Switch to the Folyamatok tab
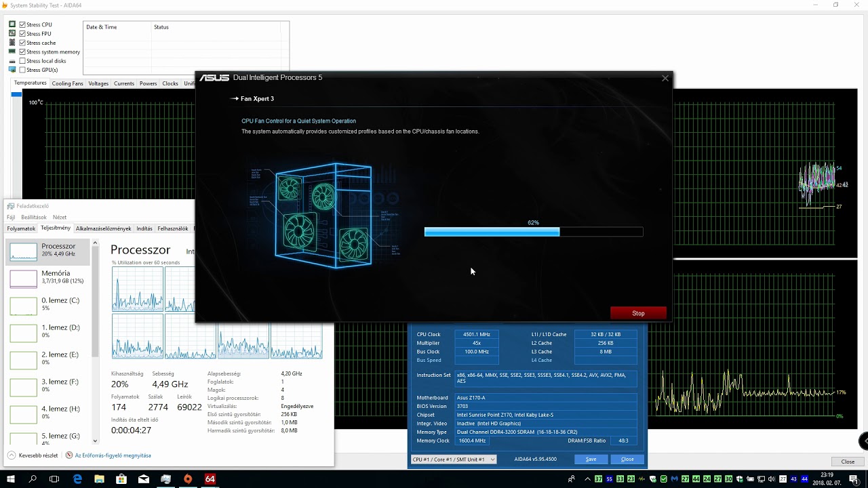This screenshot has width=868, height=488. [21, 229]
